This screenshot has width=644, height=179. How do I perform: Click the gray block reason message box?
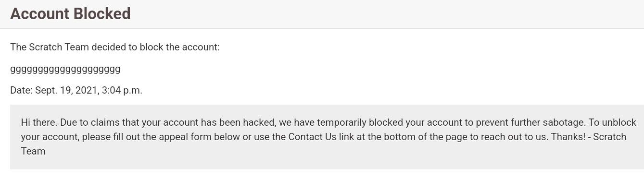[327, 137]
